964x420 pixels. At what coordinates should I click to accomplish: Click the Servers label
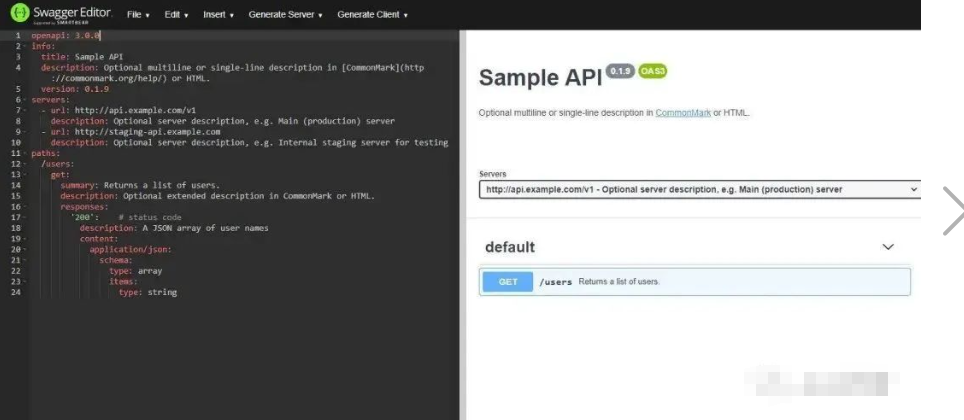pos(493,174)
